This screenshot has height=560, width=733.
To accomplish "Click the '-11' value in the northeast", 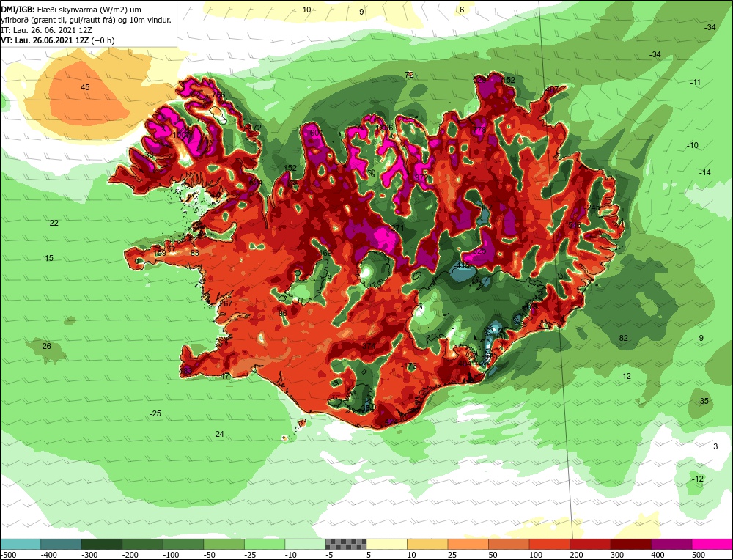I will [x=695, y=82].
